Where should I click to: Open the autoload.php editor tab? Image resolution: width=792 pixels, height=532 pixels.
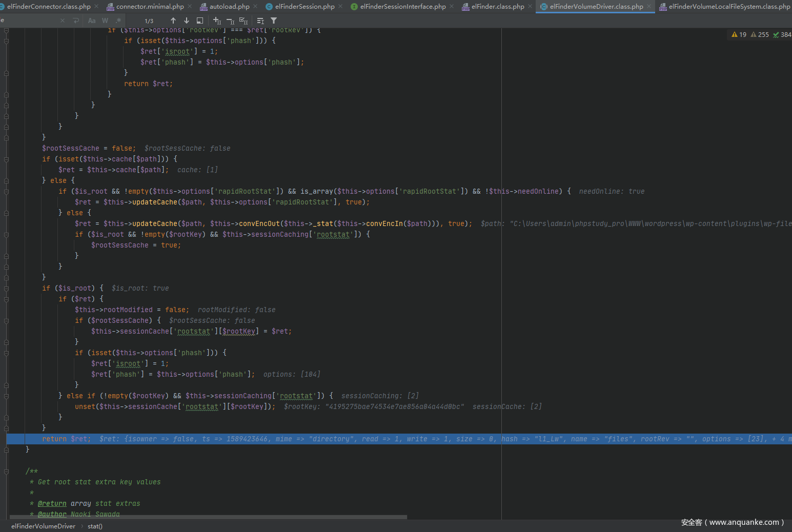(x=229, y=7)
